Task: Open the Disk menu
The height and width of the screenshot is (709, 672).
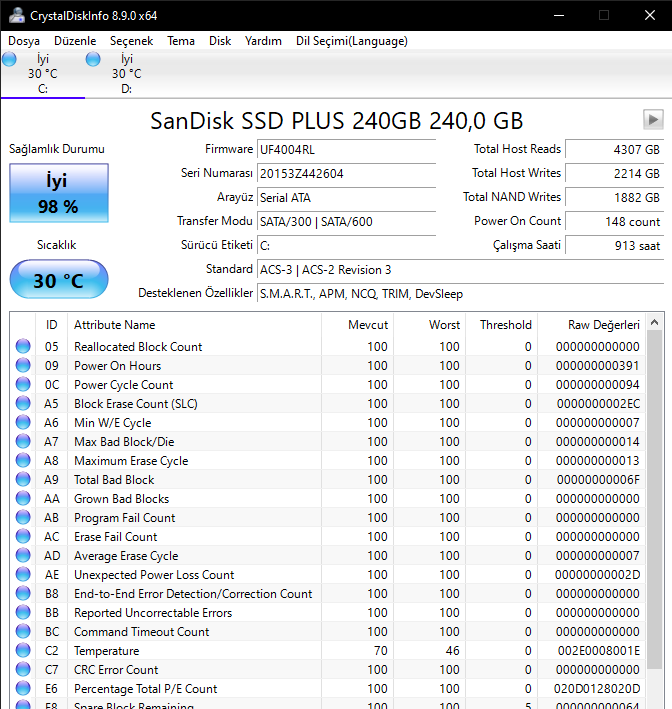Action: [x=220, y=41]
